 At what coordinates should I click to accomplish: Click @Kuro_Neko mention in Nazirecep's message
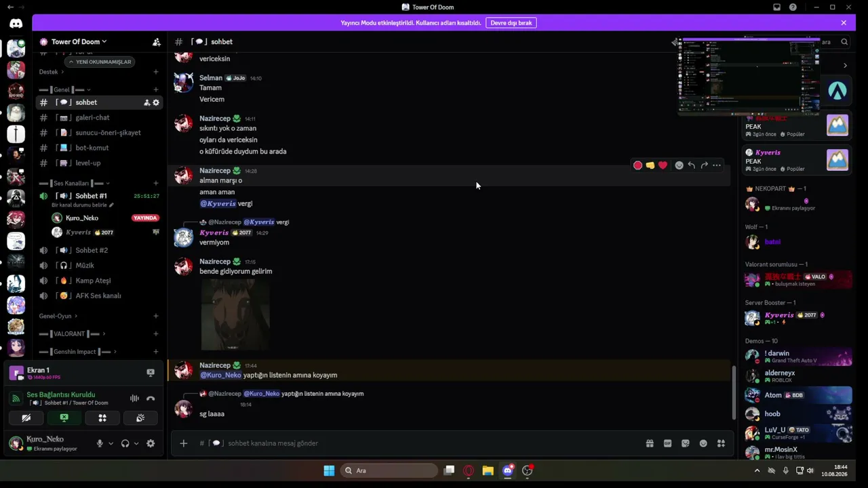point(220,375)
